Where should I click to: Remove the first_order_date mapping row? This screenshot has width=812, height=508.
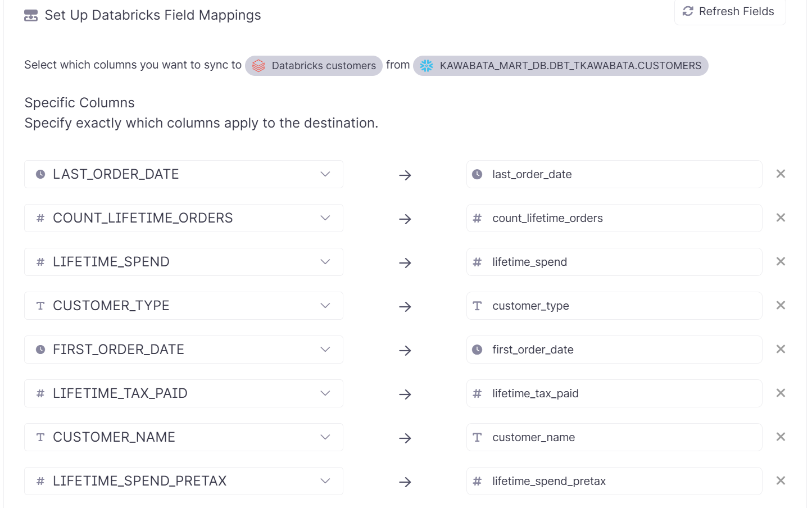pos(781,350)
